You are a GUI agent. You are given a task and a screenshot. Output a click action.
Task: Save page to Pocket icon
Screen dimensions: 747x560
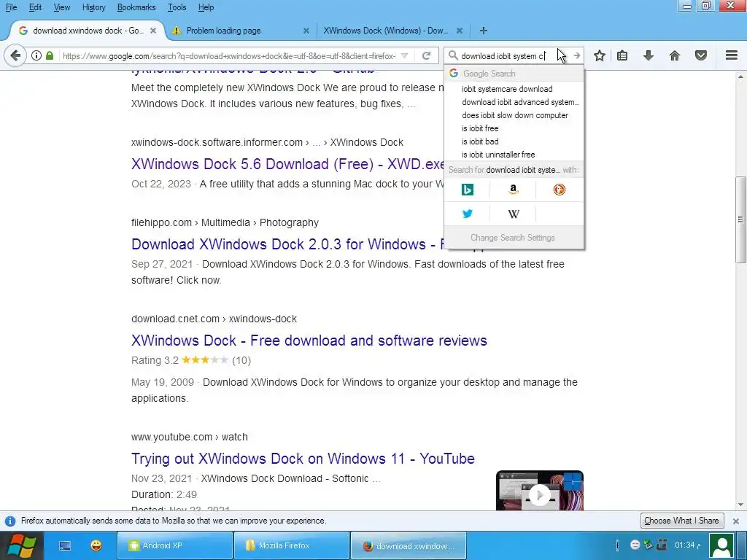click(x=700, y=55)
